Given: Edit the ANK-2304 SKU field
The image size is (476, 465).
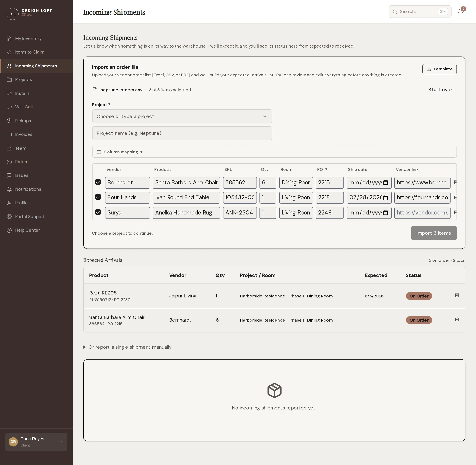Looking at the screenshot, I should tap(240, 213).
